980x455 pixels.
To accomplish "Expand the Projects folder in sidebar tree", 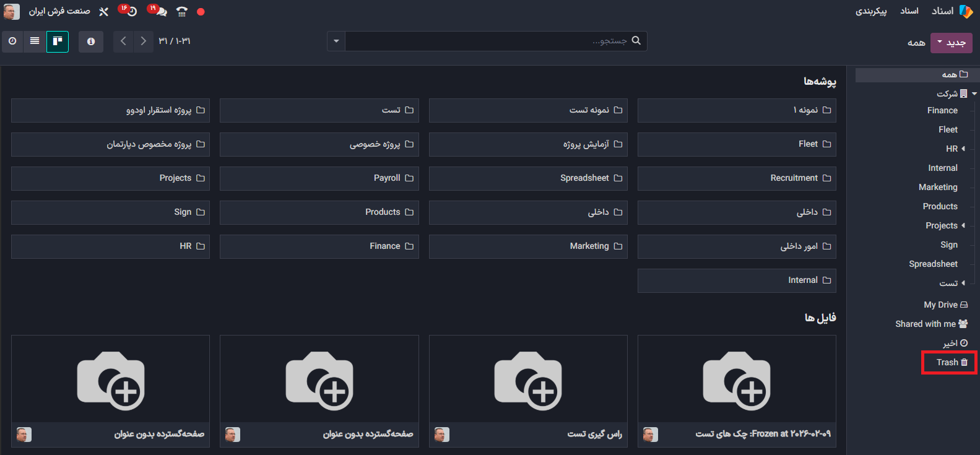I will click(x=963, y=225).
